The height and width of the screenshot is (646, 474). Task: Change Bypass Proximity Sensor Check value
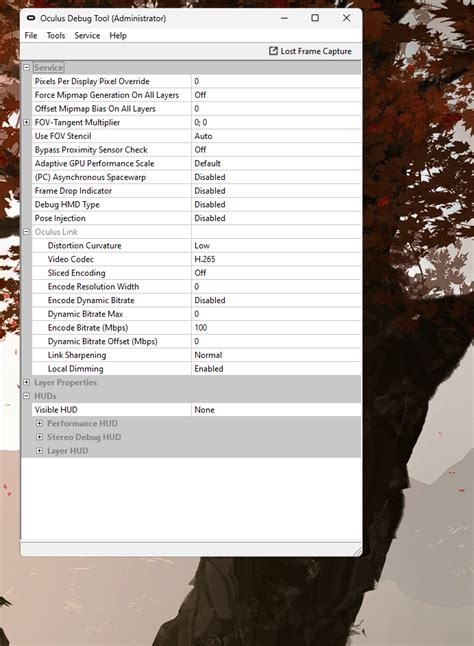tap(276, 150)
